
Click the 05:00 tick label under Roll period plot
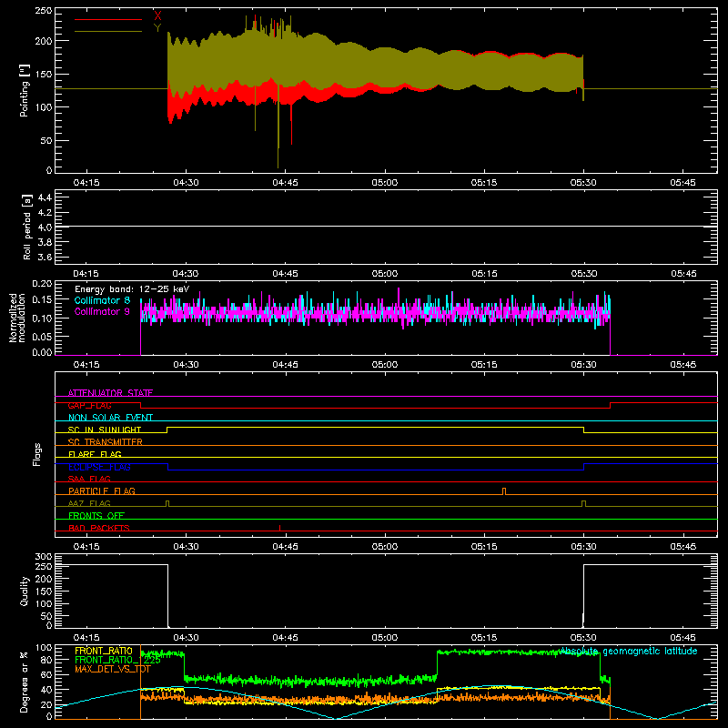click(x=385, y=274)
